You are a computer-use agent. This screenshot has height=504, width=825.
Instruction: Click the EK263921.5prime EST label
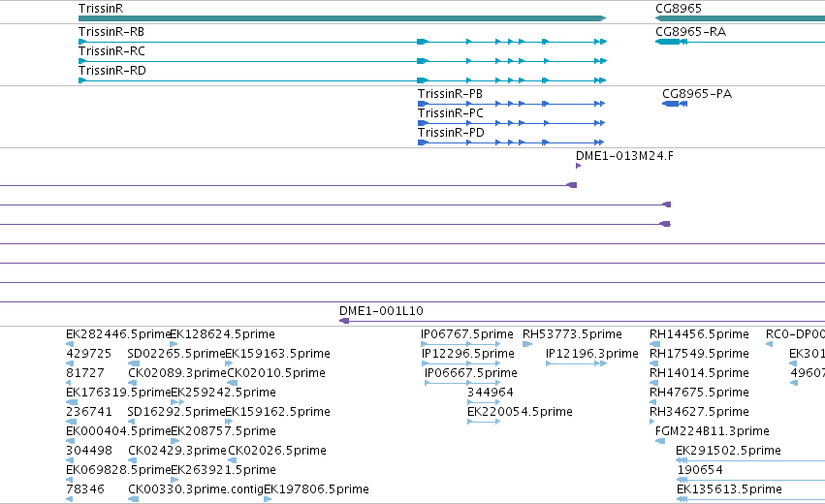pyautogui.click(x=223, y=470)
